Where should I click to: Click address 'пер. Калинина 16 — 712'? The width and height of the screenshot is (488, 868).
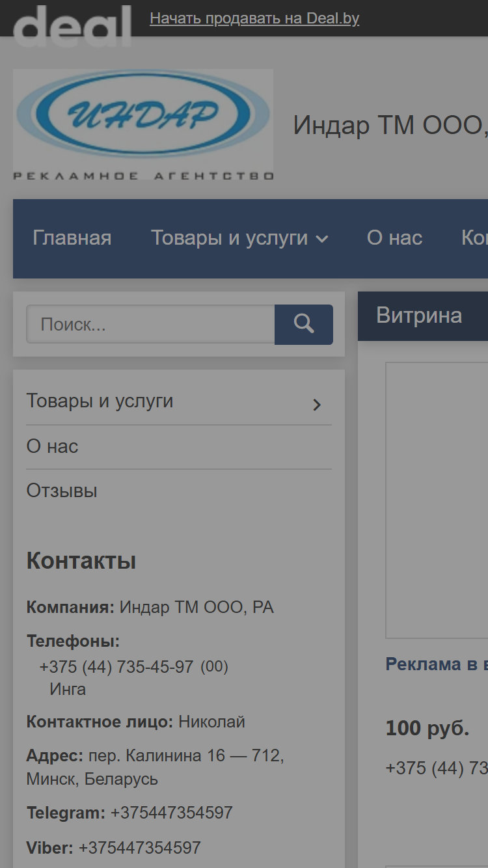pos(186,756)
